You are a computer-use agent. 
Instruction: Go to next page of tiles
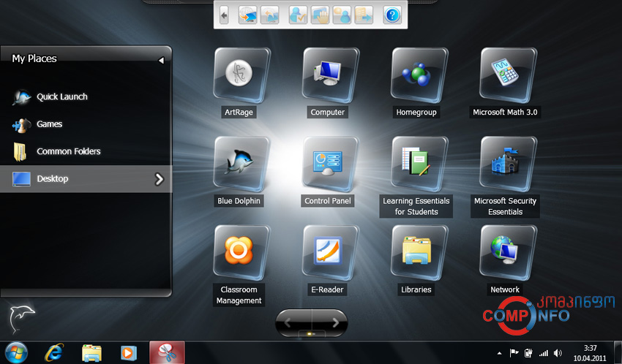[335, 323]
